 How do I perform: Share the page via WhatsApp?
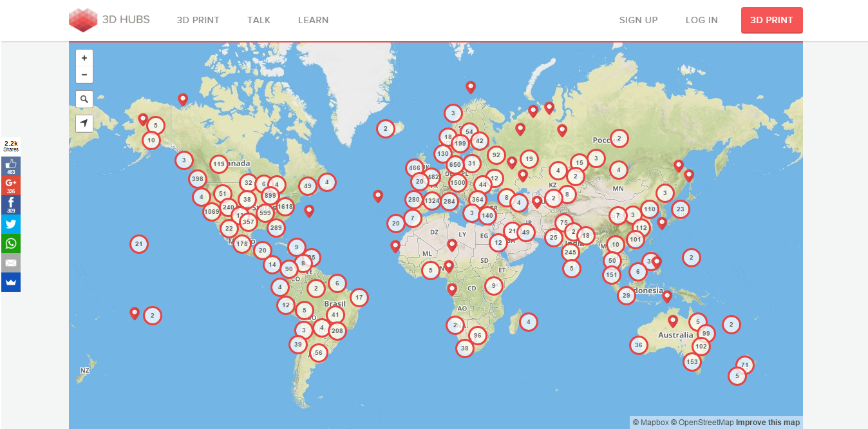point(10,243)
